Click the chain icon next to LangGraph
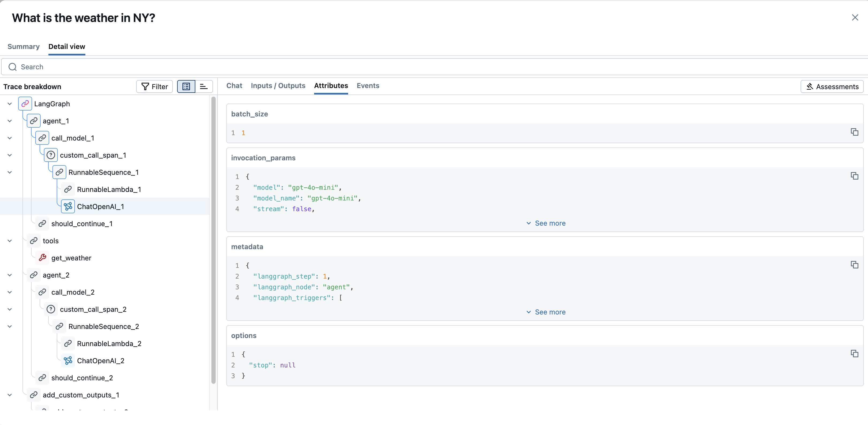The height and width of the screenshot is (425, 868). [25, 104]
